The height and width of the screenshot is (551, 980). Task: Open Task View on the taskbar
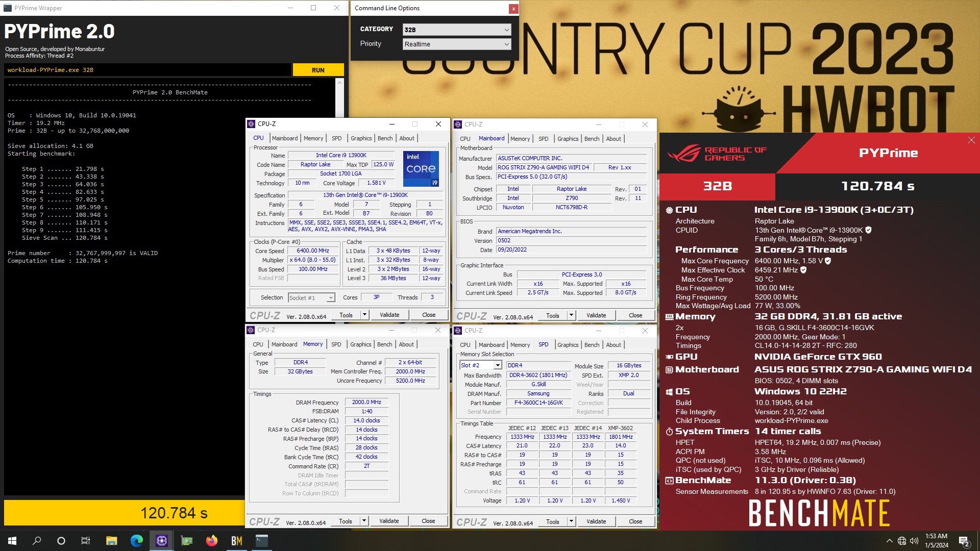tap(86, 541)
